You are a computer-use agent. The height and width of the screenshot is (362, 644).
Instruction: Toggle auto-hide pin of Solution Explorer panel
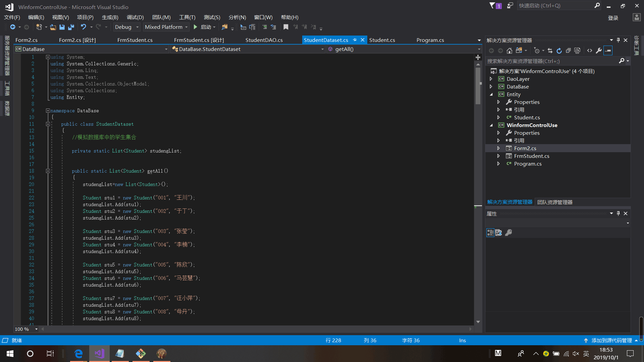tap(618, 40)
